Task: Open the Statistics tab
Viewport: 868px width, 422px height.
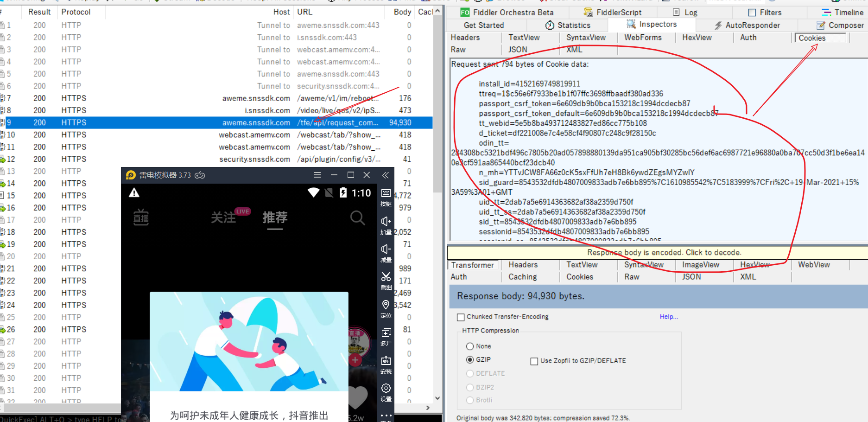Action: tap(568, 25)
